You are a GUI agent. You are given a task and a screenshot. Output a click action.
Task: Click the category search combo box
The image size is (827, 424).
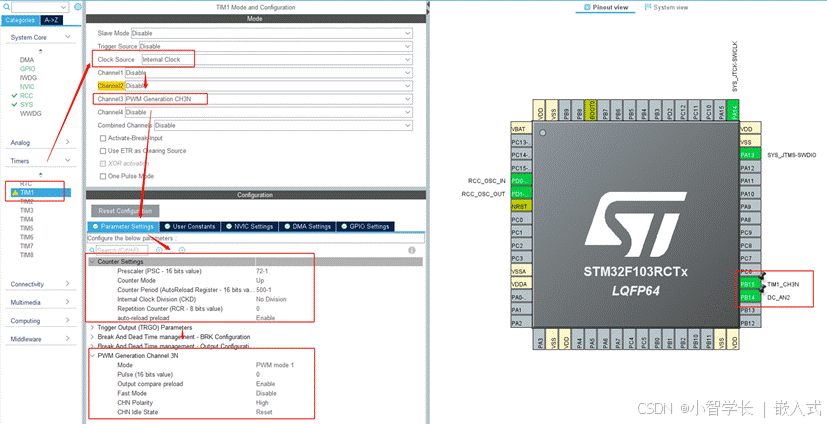pos(40,7)
